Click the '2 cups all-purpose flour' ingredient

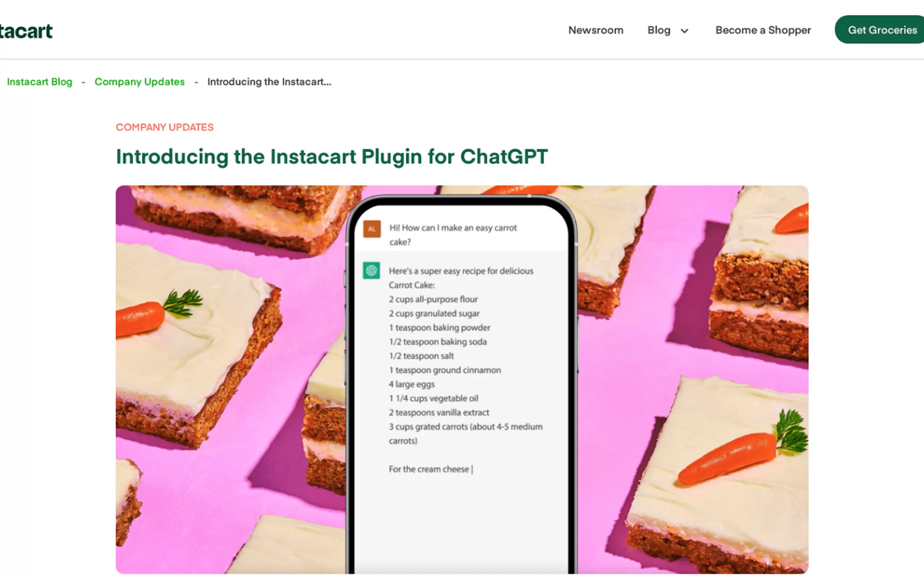[x=433, y=299]
